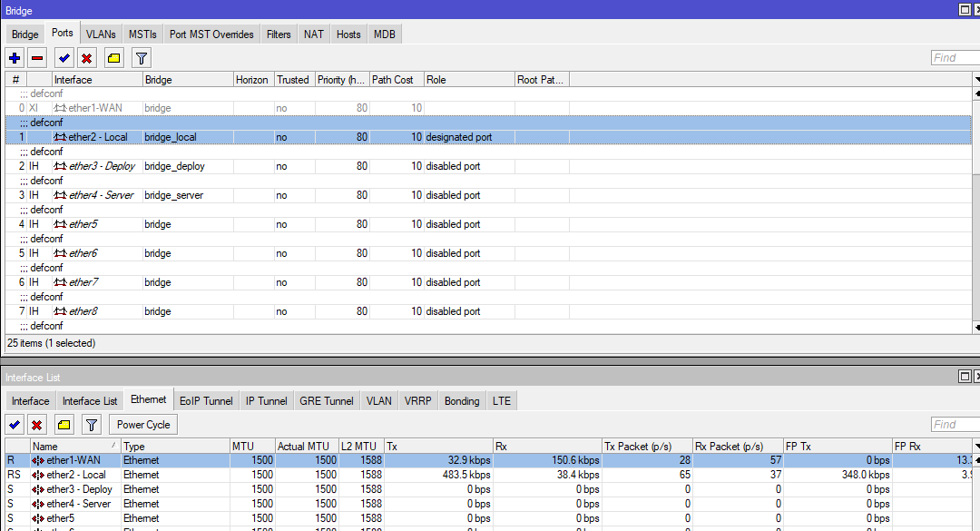Sort bridge ports by Role column

469,80
